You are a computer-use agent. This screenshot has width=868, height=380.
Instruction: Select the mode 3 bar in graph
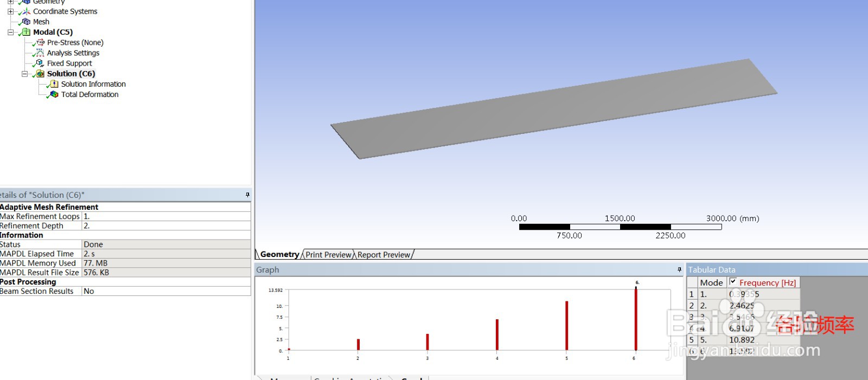tap(427, 342)
